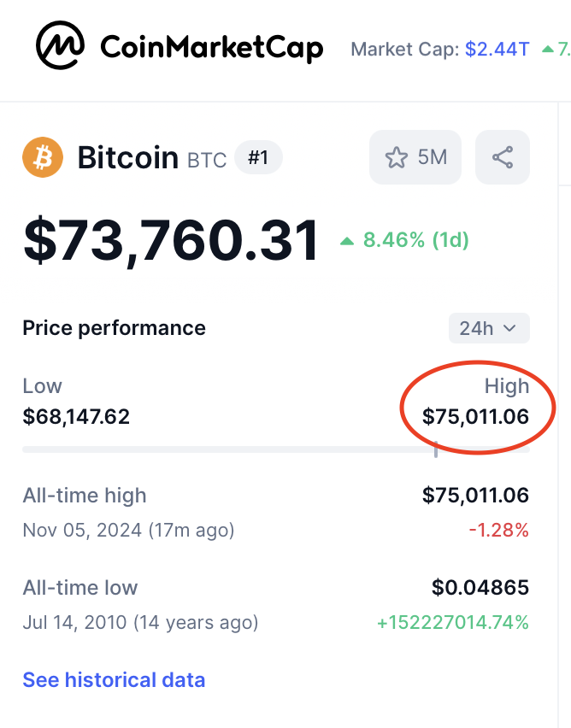Click the $73,760.31 Bitcoin price
Screen dimensions: 571x728
tap(172, 241)
